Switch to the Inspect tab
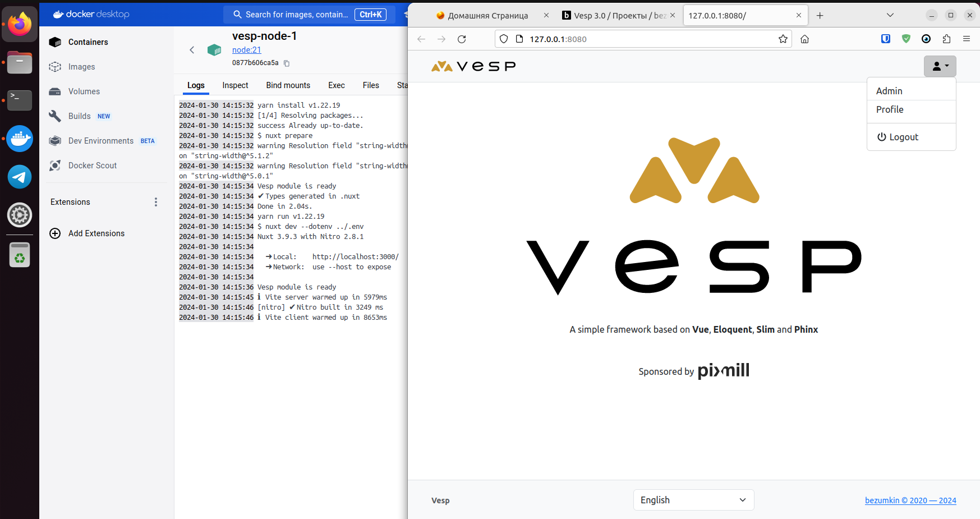Viewport: 980px width, 519px height. pos(235,85)
